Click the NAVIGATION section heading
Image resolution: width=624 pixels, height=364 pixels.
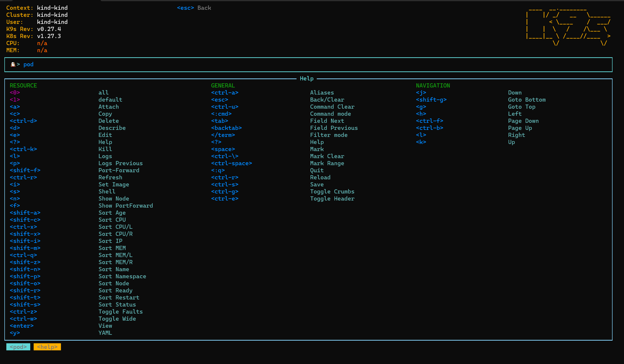tap(433, 86)
